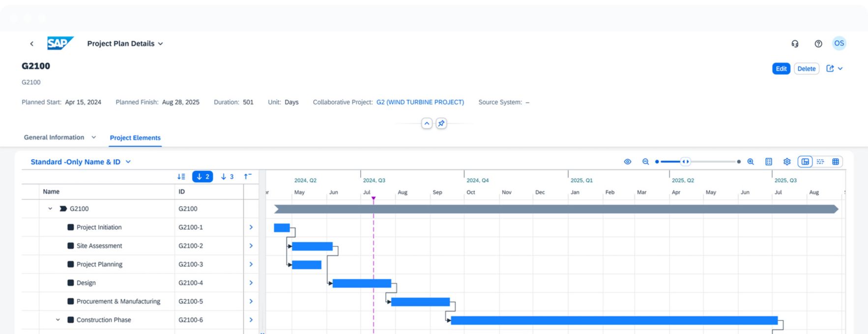Open the G2 (WIND TURBINE PROJECT) link
Image resolution: width=868 pixels, height=334 pixels.
coord(420,102)
